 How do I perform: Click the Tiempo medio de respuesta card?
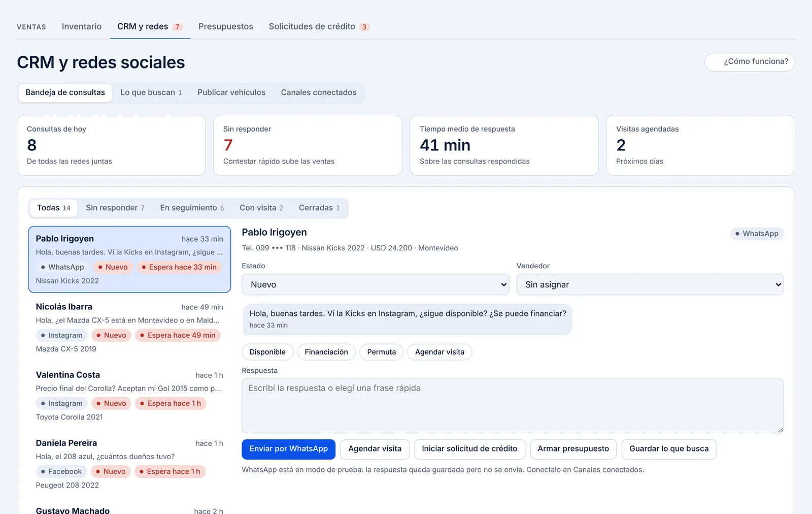(x=504, y=145)
